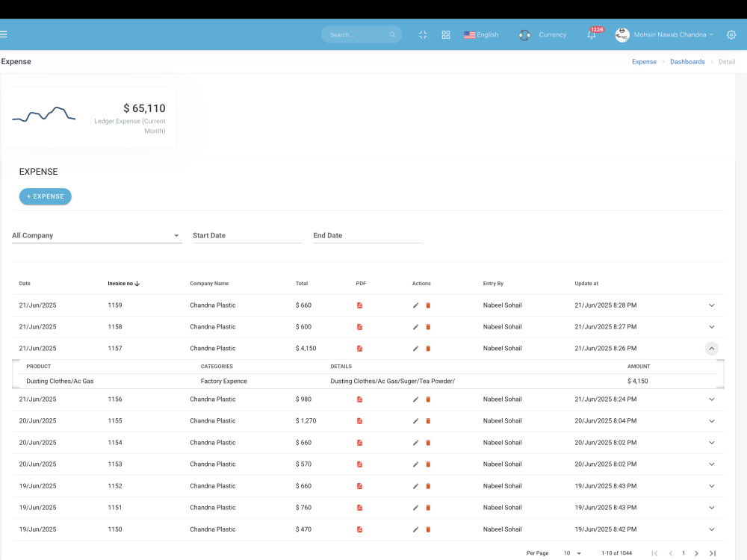Viewport: 747px width, 560px height.
Task: Open PDF for invoice 1154
Action: point(360,443)
